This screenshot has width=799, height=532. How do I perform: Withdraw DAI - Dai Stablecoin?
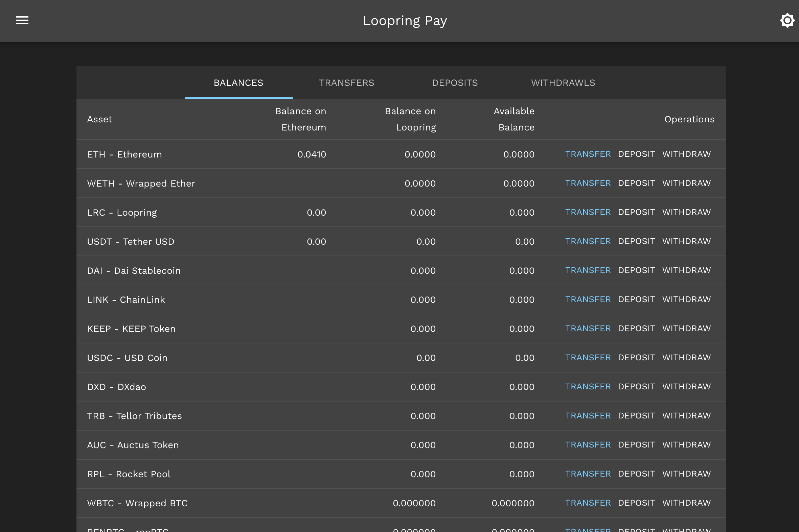(x=686, y=270)
